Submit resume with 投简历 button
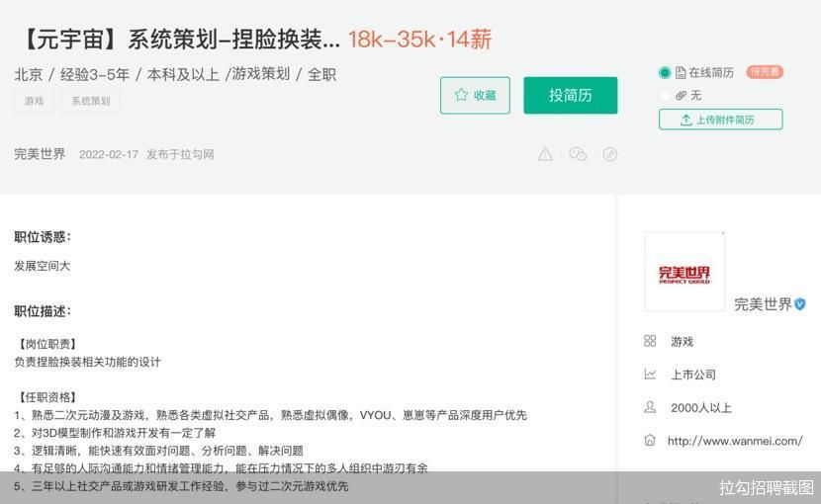 pos(570,95)
